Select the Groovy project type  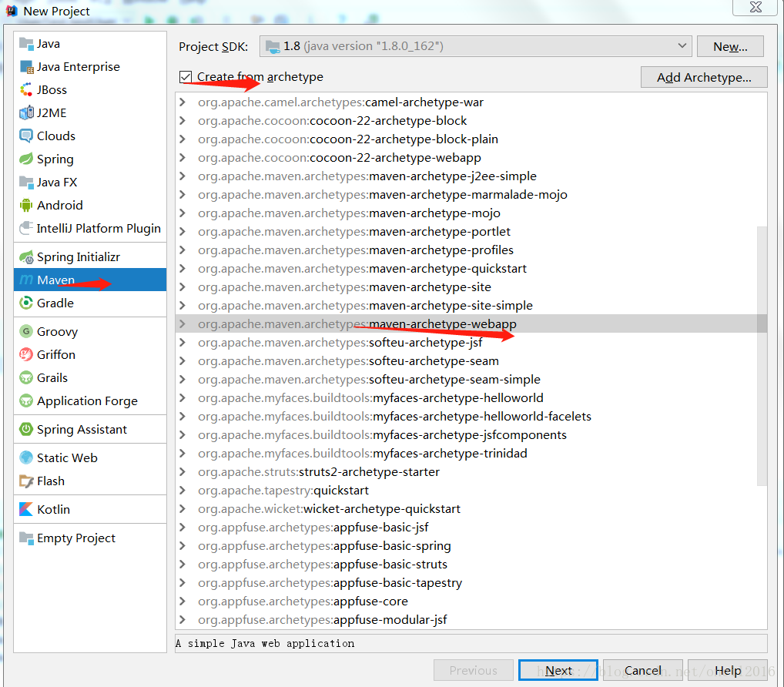tap(55, 330)
